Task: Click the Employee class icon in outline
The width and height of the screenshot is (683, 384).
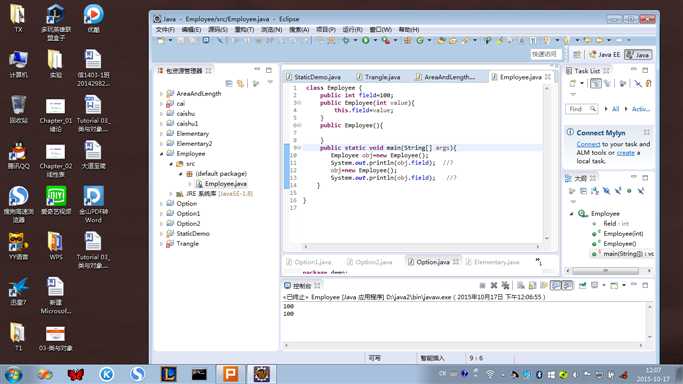Action: point(582,213)
